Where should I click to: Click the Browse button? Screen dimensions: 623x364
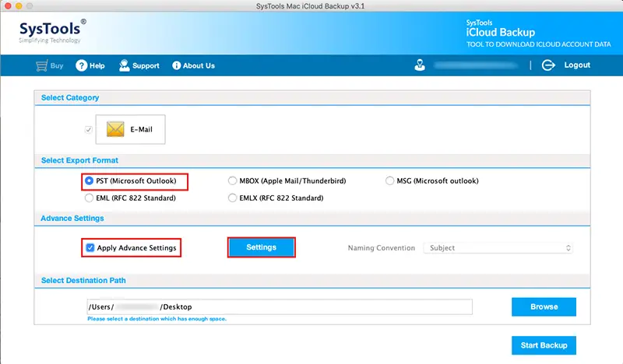click(x=544, y=307)
